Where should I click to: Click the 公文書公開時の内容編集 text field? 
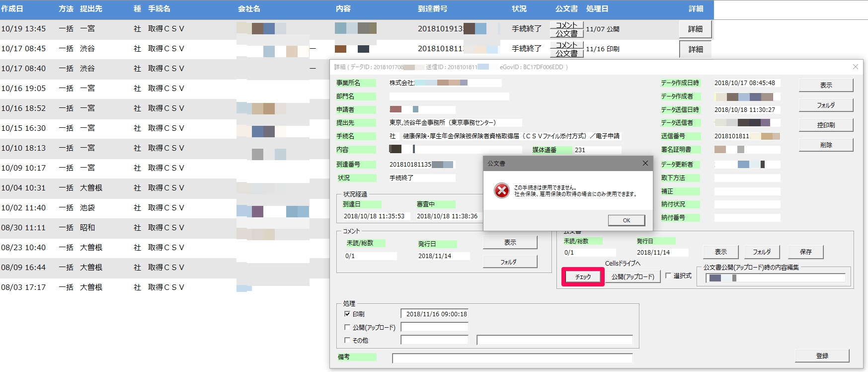(776, 278)
